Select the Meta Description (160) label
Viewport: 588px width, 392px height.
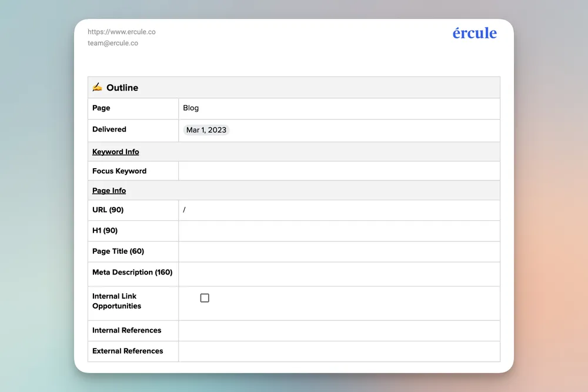pyautogui.click(x=132, y=272)
